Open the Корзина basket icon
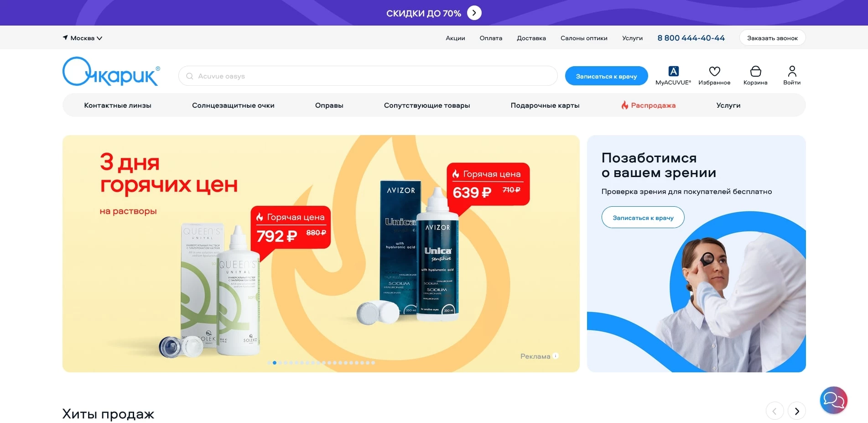The width and height of the screenshot is (868, 423). pyautogui.click(x=755, y=71)
